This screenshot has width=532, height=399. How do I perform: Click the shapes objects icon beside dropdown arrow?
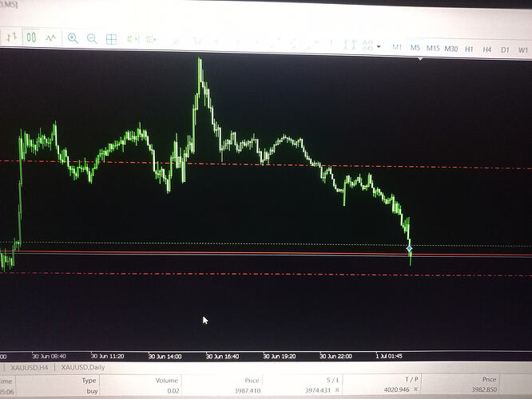(x=367, y=45)
